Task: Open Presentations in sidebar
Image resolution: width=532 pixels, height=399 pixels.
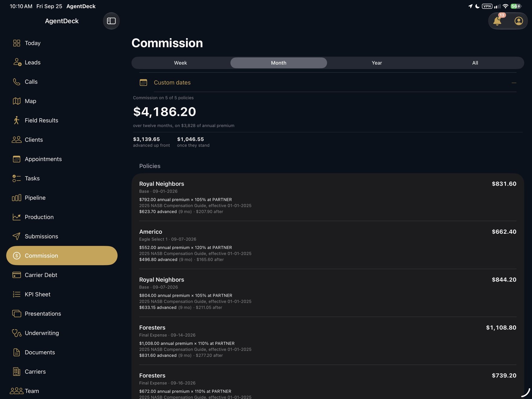Action: click(x=62, y=314)
